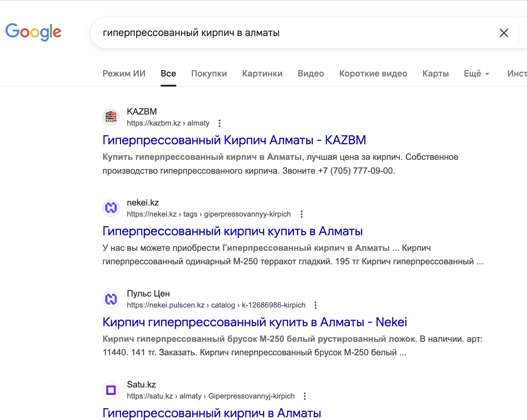This screenshot has width=527, height=420.
Task: Open more options for KAZBM result
Action: coord(220,123)
